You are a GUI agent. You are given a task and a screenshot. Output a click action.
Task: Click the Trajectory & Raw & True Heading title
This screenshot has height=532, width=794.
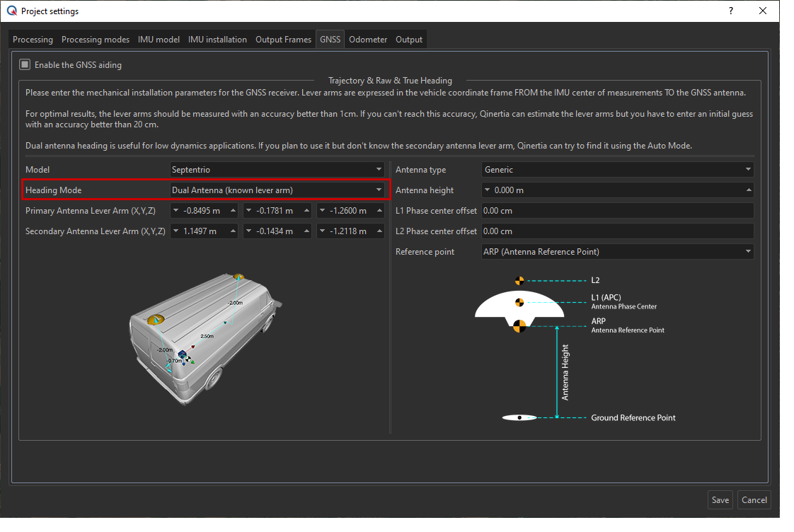(390, 81)
